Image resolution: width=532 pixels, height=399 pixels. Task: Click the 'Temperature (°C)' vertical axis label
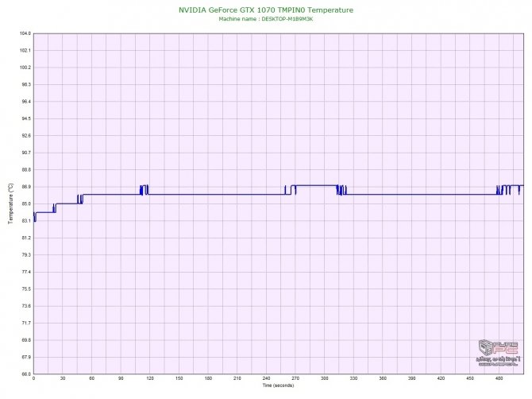coord(10,203)
